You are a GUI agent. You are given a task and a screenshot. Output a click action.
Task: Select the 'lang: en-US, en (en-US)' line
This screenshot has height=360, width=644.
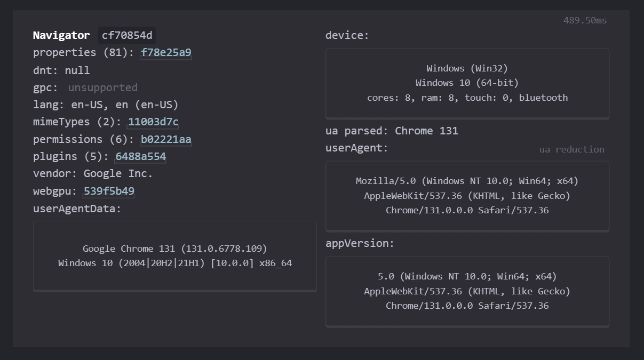pyautogui.click(x=106, y=105)
